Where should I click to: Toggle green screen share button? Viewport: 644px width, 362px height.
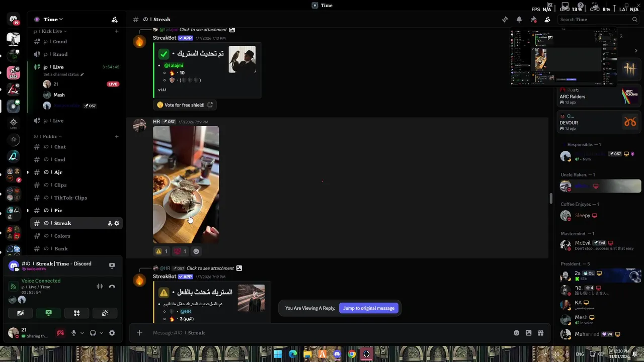(49, 313)
